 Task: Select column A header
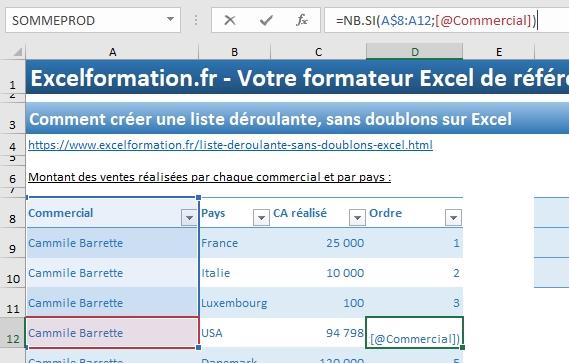tap(112, 52)
